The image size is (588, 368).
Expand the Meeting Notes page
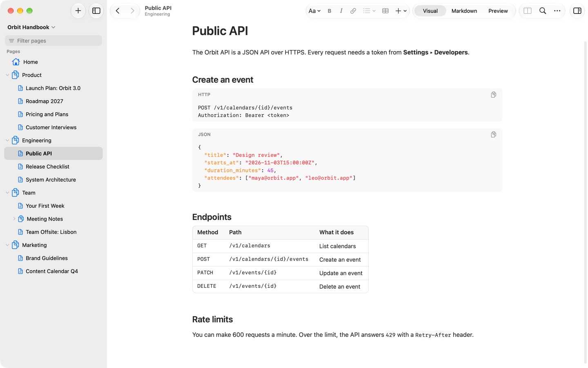(14, 219)
